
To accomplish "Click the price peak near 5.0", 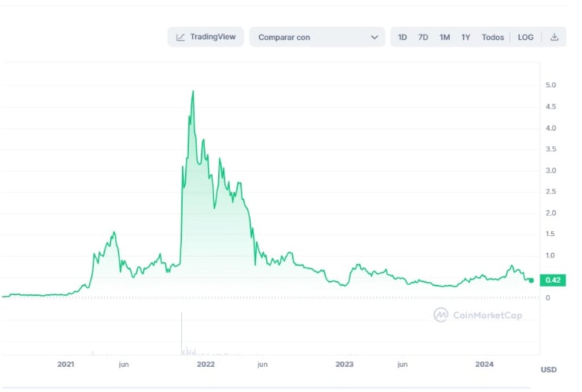I will [193, 91].
